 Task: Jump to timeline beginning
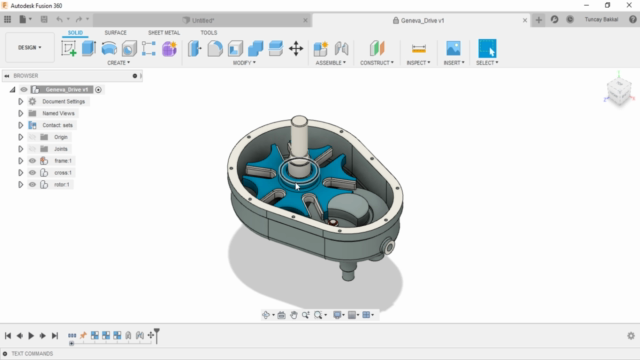point(8,336)
